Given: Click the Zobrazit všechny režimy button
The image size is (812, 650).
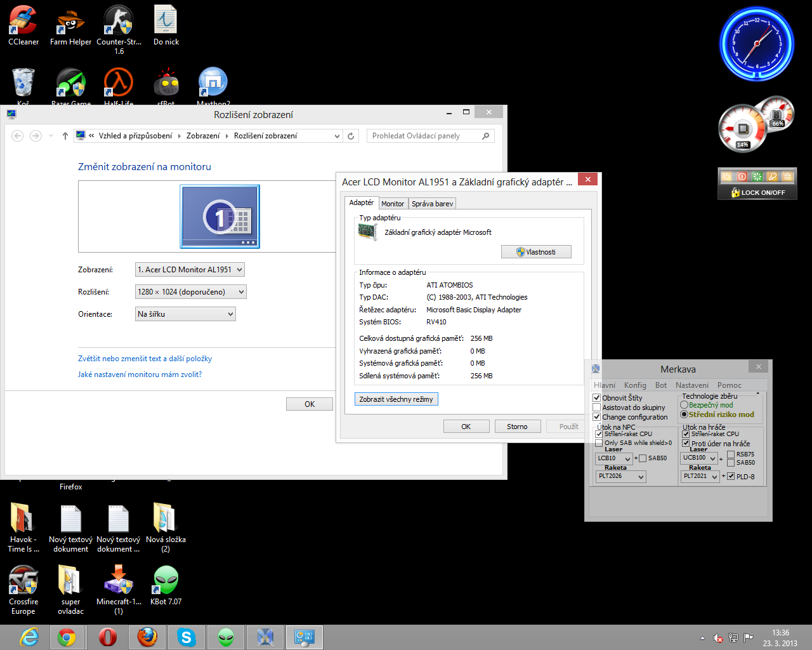Looking at the screenshot, I should pos(396,399).
